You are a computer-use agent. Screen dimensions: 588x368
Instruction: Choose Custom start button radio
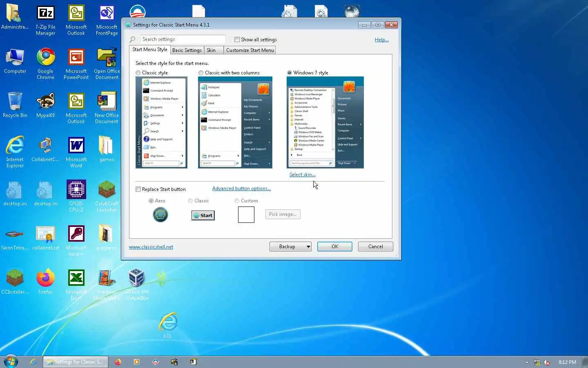237,201
